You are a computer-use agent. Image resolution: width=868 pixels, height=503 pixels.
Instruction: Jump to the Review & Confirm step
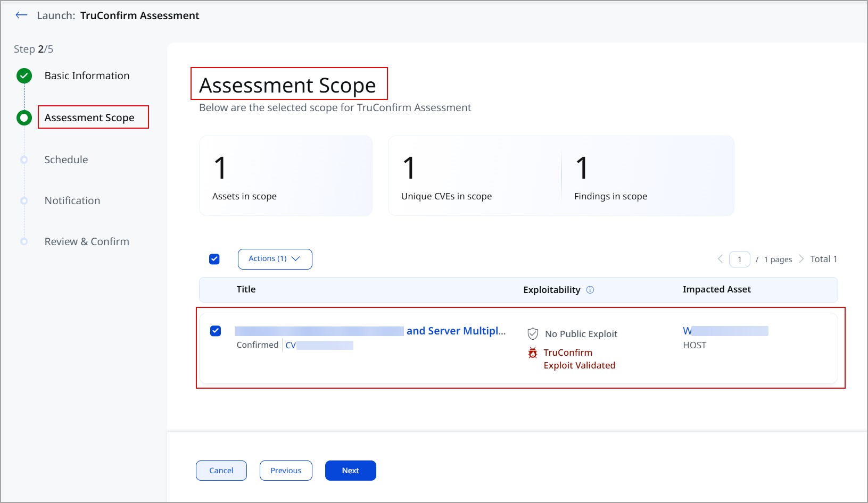87,241
